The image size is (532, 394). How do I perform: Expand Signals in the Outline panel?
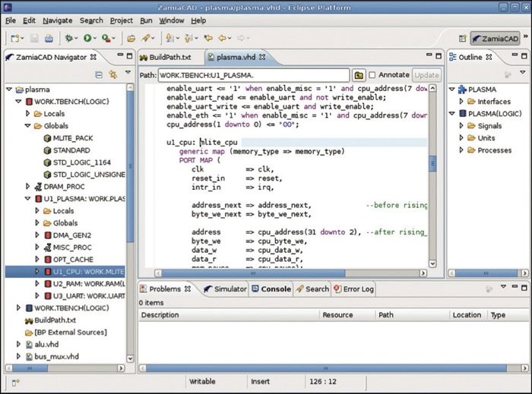click(x=461, y=126)
